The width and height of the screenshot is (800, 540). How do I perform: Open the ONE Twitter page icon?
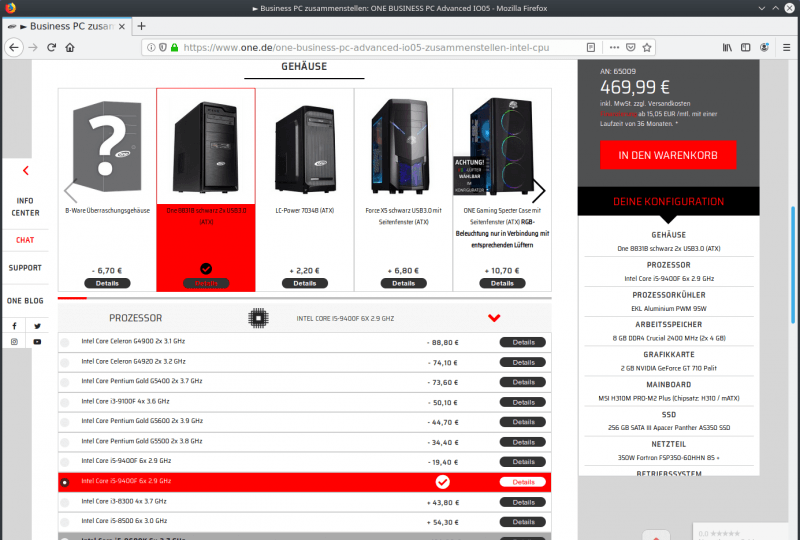point(37,326)
